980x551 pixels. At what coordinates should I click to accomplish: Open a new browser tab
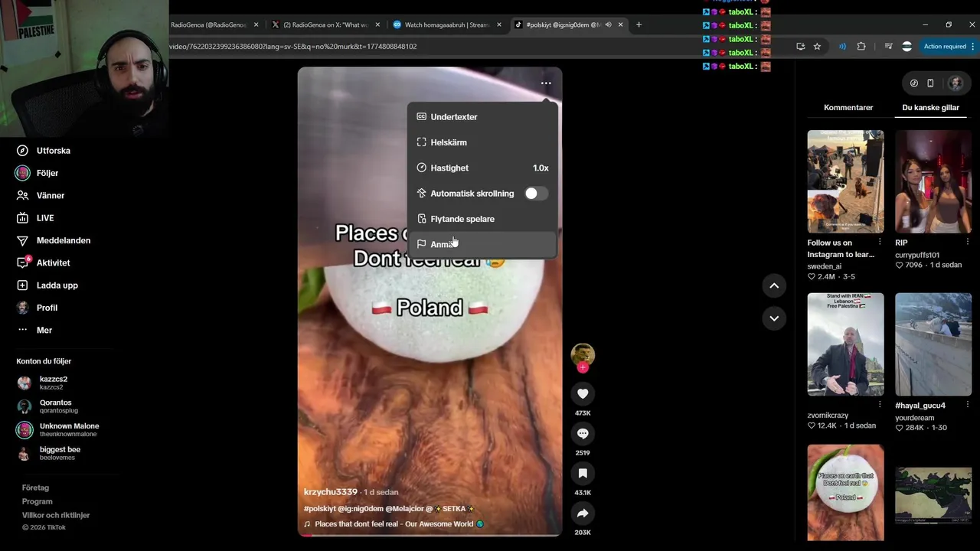tap(639, 24)
